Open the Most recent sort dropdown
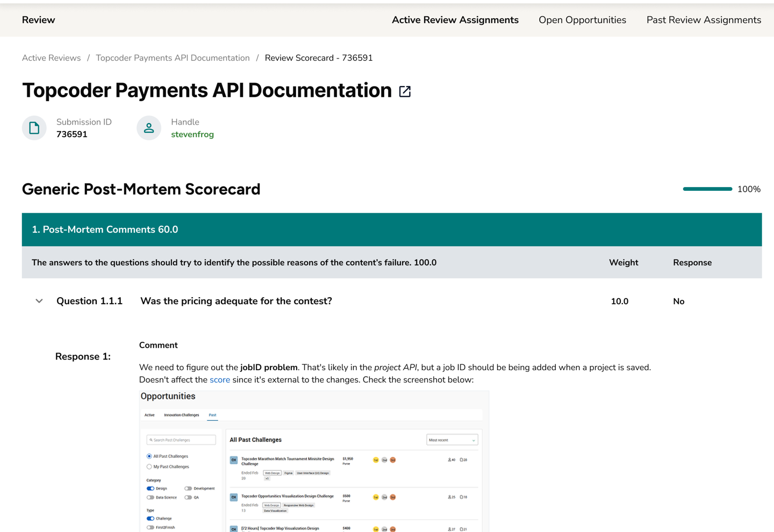774x532 pixels. (452, 440)
